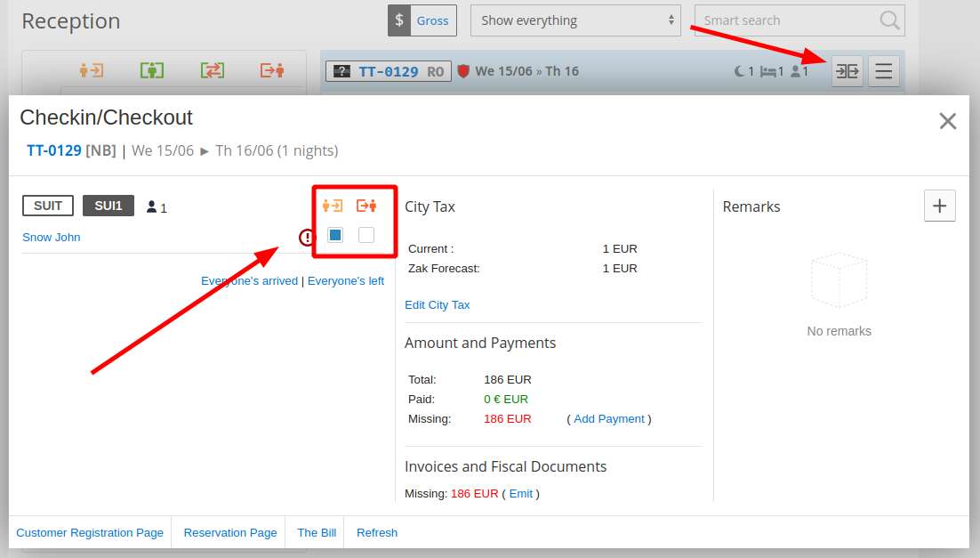Click the red warning icon next to Snow John
Screen dimensions: 980x558
click(307, 238)
